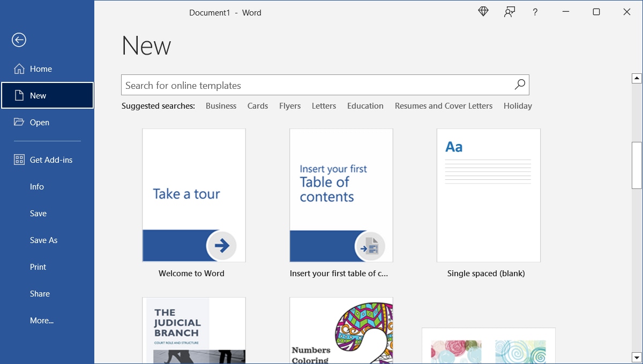Open the Share panel
Screen dimensions: 643x364
click(40, 293)
